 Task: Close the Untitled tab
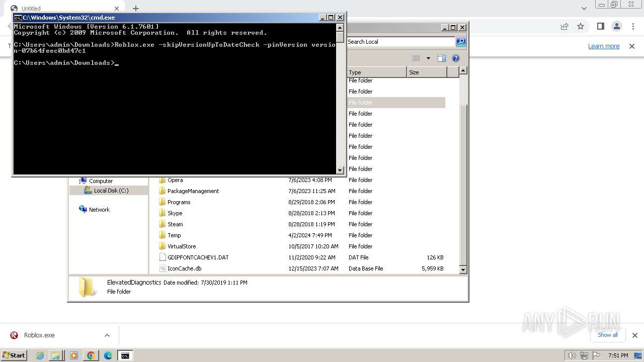tap(117, 8)
